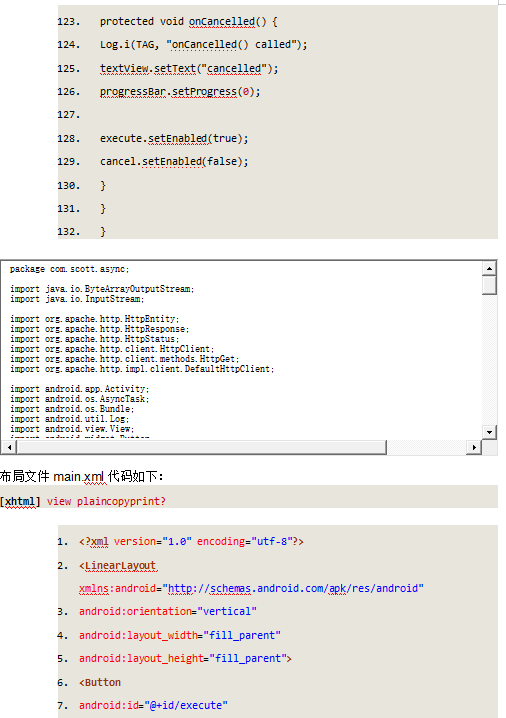Image resolution: width=506 pixels, height=718 pixels.
Task: Click the textView.setText("cancelled") line
Action: point(189,68)
